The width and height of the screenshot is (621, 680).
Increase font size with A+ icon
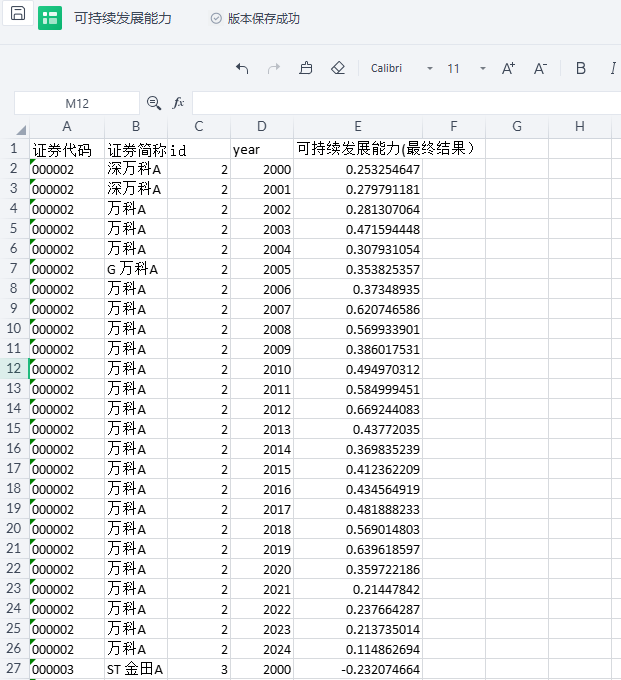click(508, 68)
